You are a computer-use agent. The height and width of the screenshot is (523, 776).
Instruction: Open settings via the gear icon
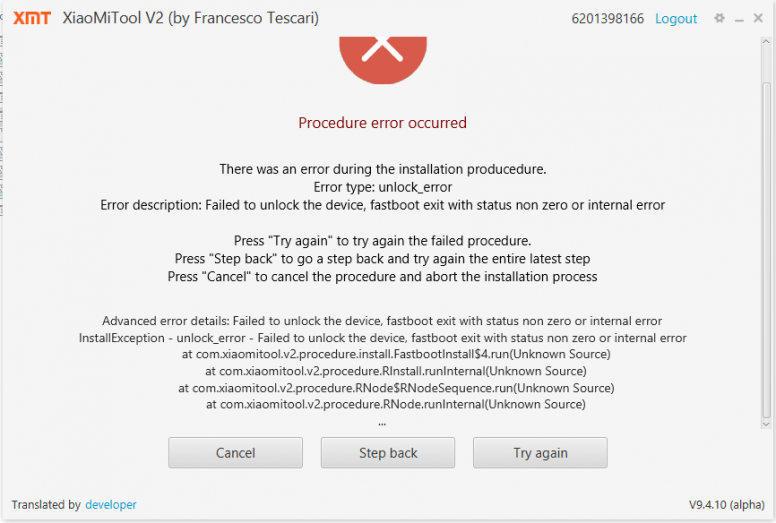tap(719, 18)
